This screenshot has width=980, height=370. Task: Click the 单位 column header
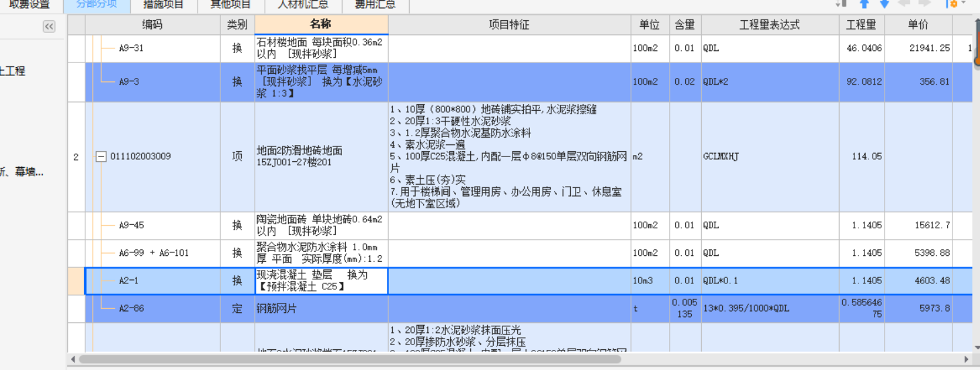click(650, 25)
